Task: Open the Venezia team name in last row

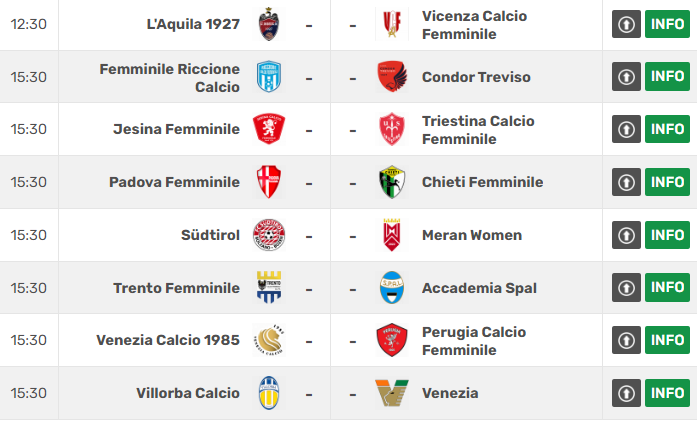Action: pyautogui.click(x=450, y=393)
